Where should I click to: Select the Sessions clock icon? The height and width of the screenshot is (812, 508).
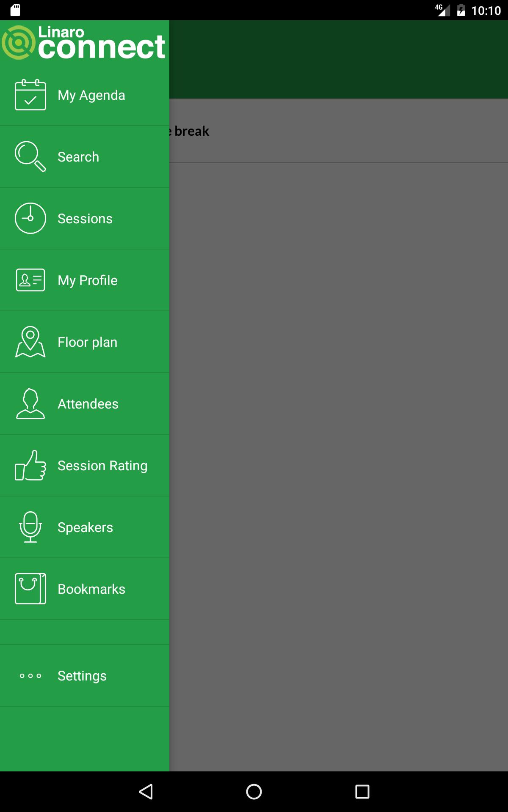coord(30,218)
